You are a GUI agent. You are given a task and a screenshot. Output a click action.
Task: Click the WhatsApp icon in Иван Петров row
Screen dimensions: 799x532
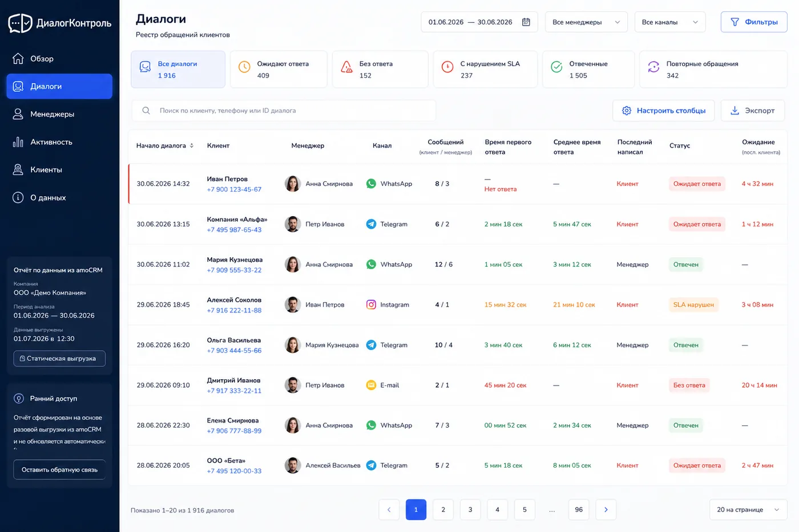point(371,184)
